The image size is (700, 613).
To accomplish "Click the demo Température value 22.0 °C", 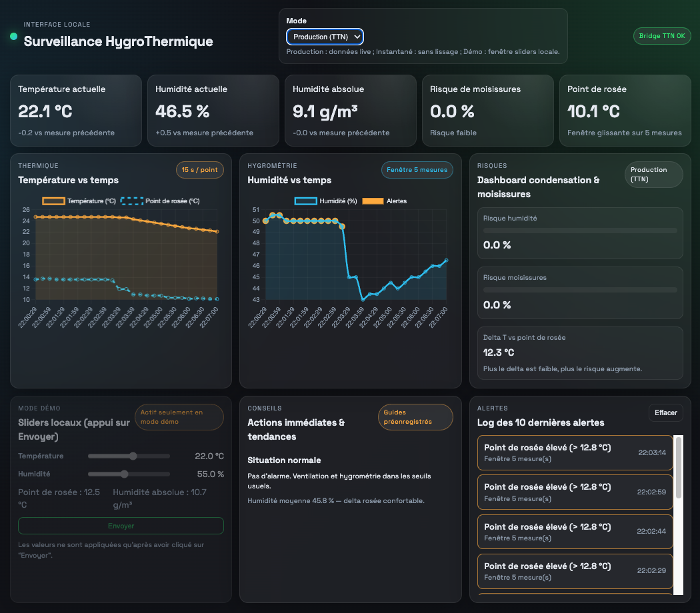I will pos(209,456).
